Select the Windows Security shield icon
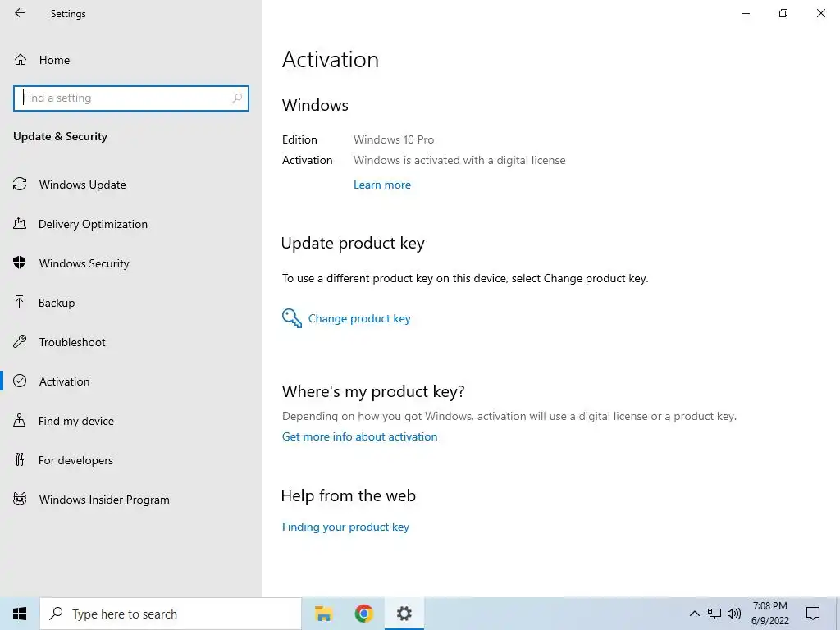840x630 pixels. (20, 262)
